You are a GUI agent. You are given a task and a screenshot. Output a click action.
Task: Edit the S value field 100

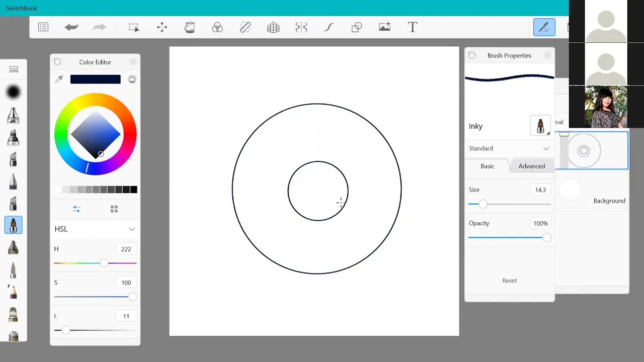(x=126, y=283)
